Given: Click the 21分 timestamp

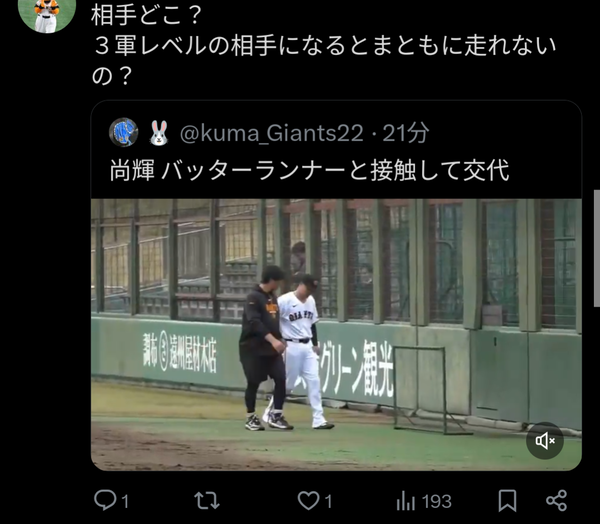Looking at the screenshot, I should click(406, 133).
